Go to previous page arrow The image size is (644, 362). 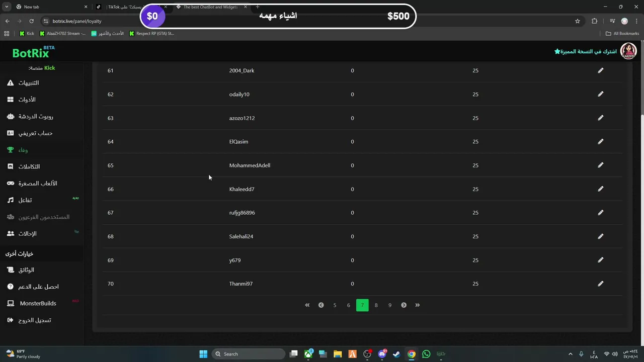pyautogui.click(x=321, y=305)
